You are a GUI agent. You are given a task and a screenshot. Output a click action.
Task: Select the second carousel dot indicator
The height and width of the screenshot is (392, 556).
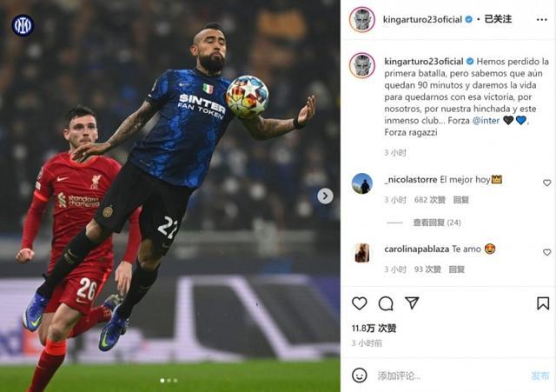[169, 381]
